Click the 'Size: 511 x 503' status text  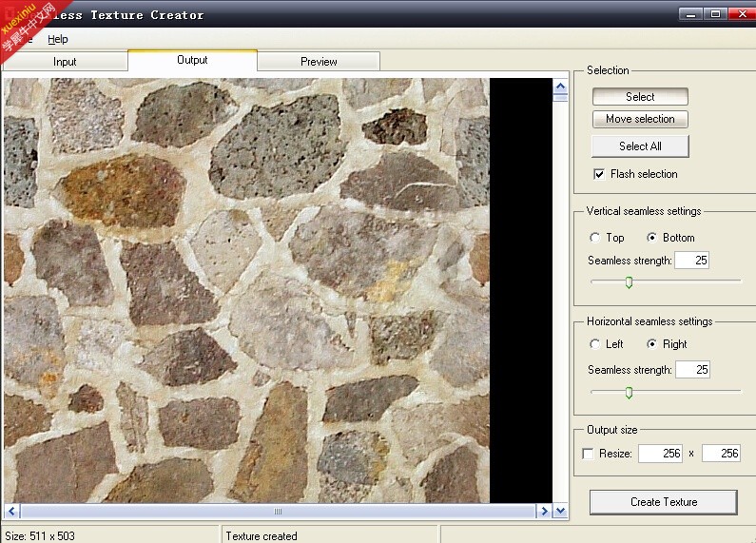40,536
